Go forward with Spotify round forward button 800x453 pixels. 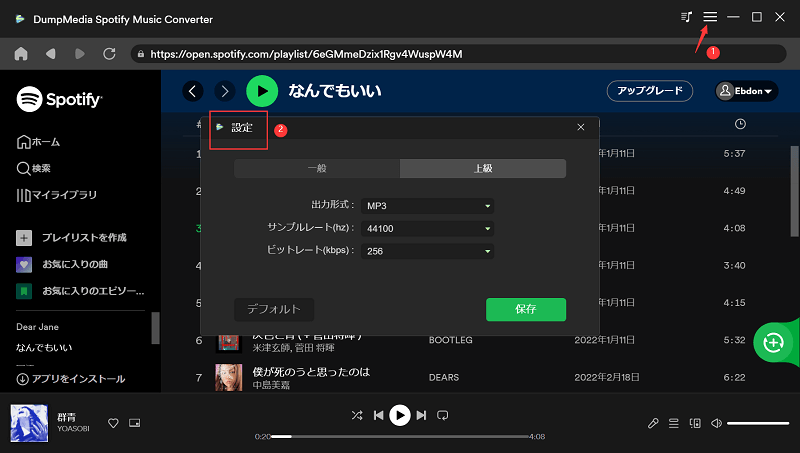point(224,91)
